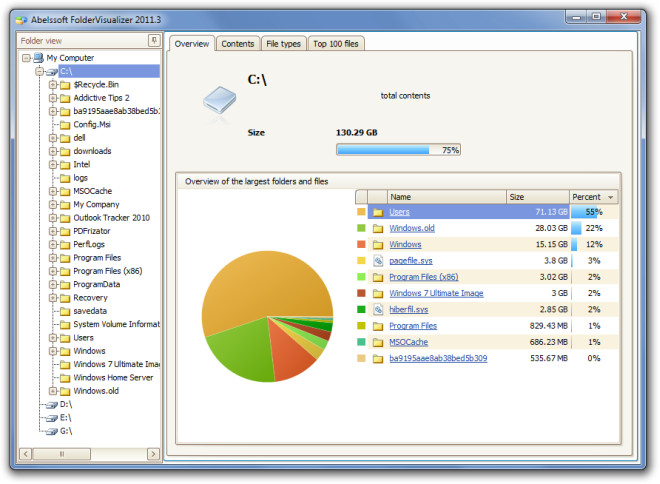Image resolution: width=660 pixels, height=484 pixels.
Task: Open the Windows 7 Ultimate Image link
Action: click(436, 293)
